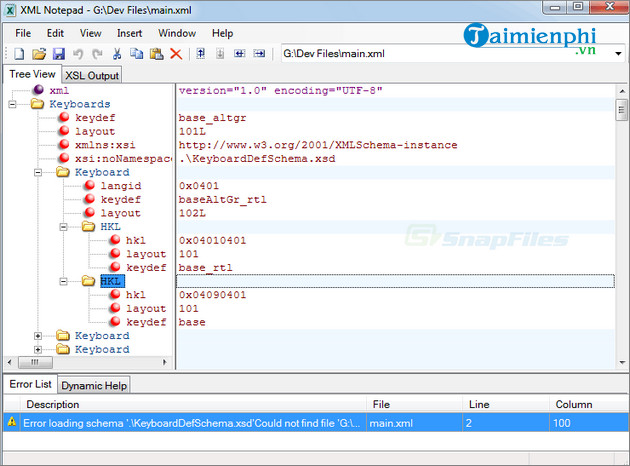Click the red attribute icon beside langid
630x466 pixels.
(x=90, y=185)
